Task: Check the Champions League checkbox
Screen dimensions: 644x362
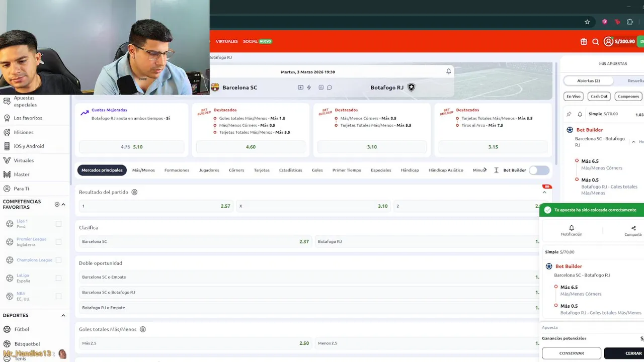Action: point(58,260)
